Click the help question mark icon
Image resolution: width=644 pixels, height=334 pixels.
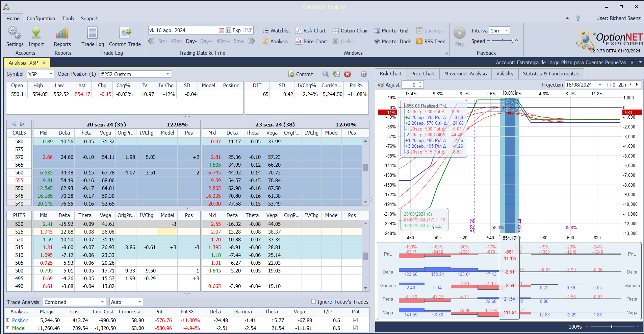(x=578, y=18)
